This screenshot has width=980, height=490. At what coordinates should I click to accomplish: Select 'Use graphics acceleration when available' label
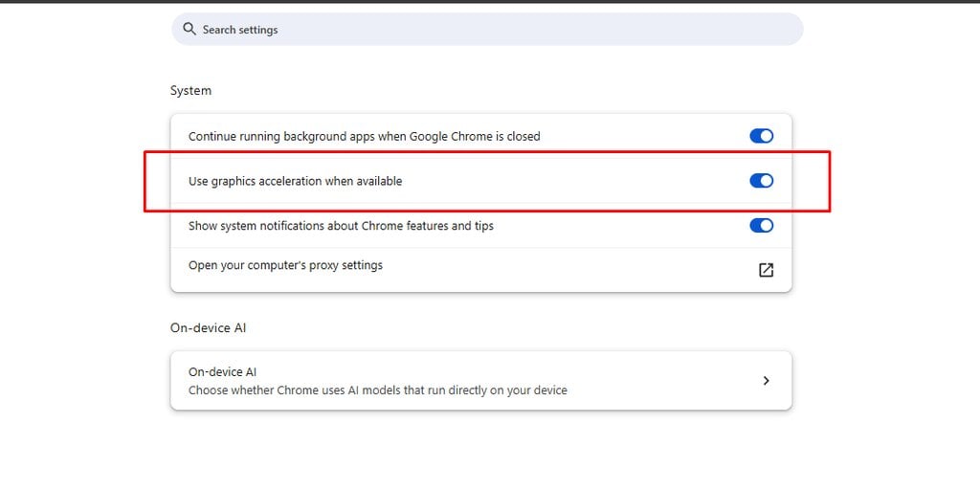point(295,181)
